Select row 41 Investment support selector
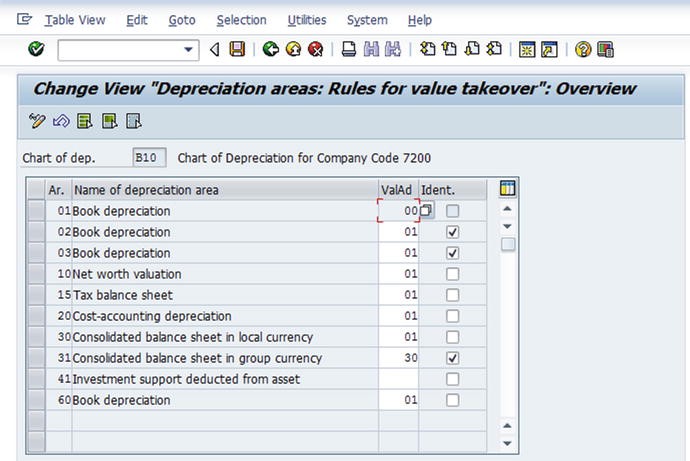 (36, 379)
